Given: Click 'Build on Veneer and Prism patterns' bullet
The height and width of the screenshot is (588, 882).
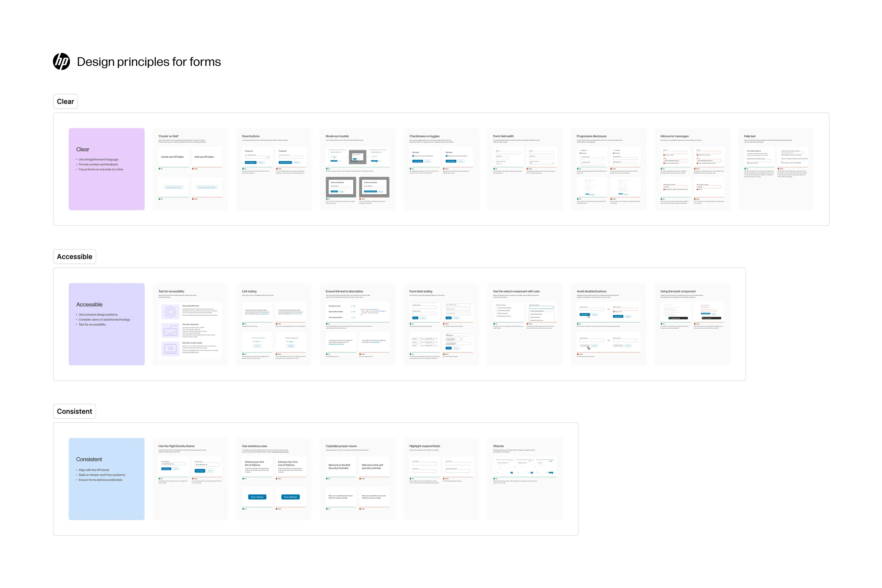Looking at the screenshot, I should tap(102, 475).
